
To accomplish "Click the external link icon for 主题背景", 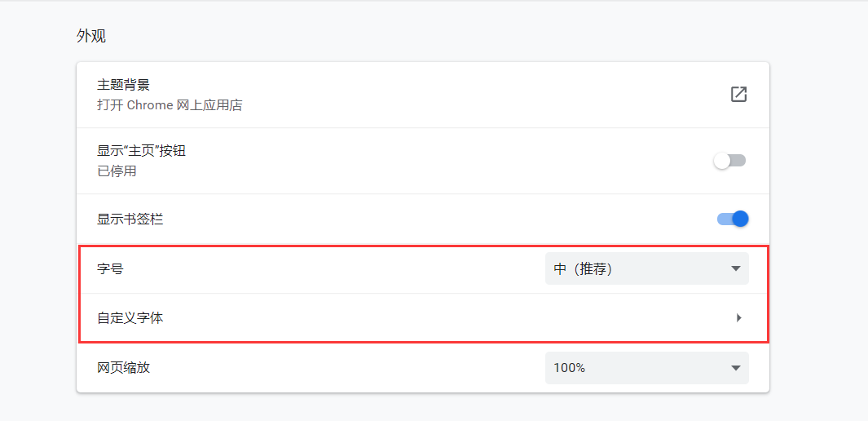I will tap(738, 95).
